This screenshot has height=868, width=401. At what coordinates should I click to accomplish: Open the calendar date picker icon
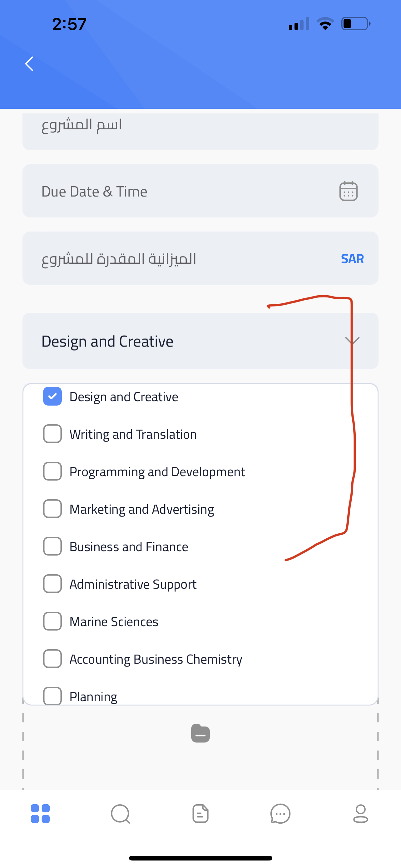[x=348, y=191]
